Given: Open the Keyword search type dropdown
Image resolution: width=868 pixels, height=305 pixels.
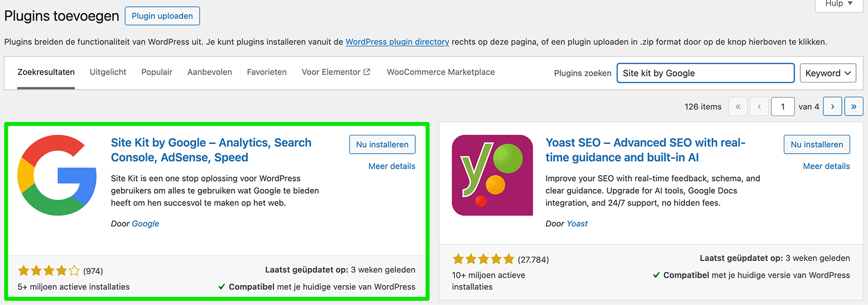Looking at the screenshot, I should click(x=828, y=73).
